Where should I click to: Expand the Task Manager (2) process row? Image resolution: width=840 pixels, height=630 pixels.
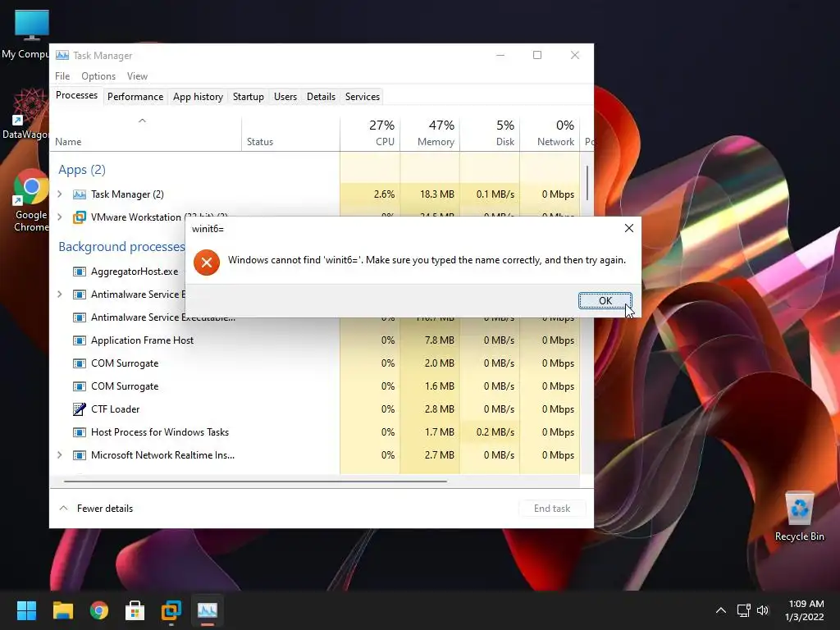pos(59,194)
